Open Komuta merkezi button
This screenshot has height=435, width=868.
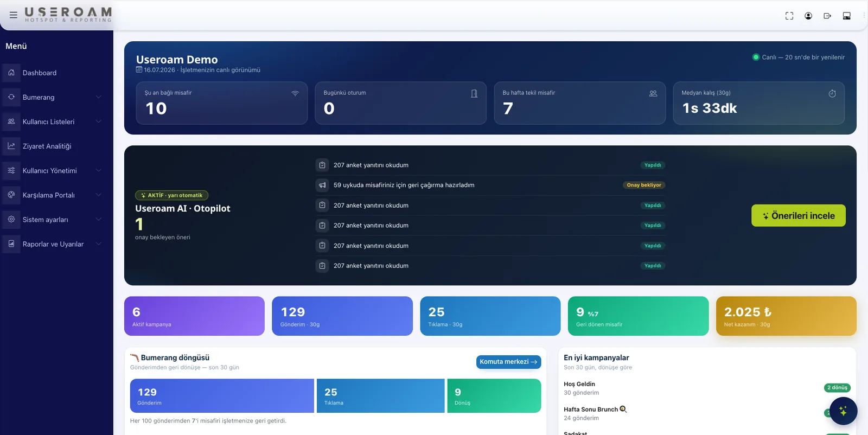click(x=508, y=362)
